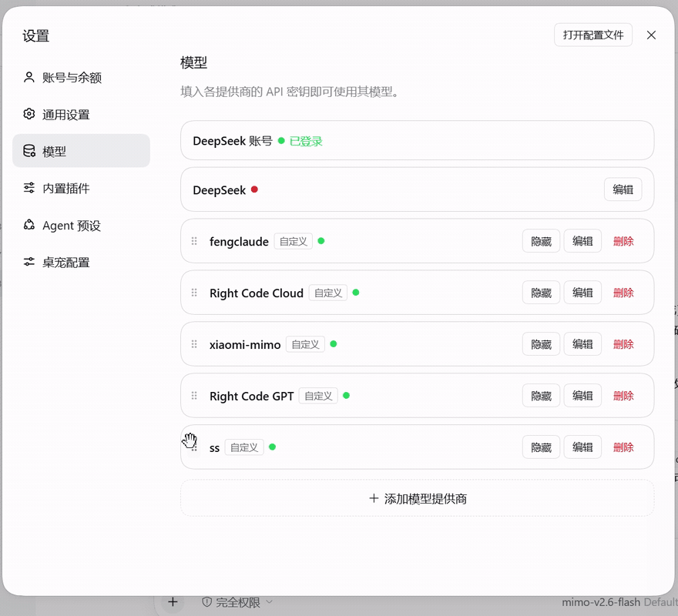
Task: Open the Agent 预设 settings section
Action: (x=81, y=225)
